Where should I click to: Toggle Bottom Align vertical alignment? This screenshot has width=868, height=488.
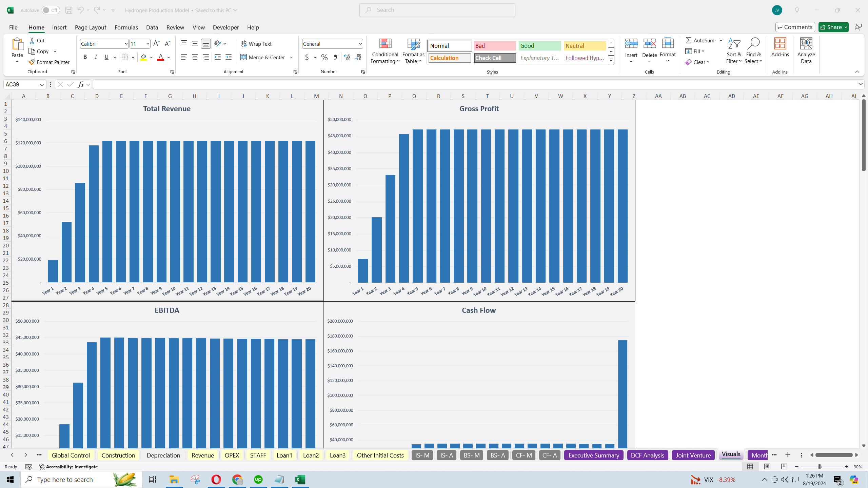coord(206,44)
